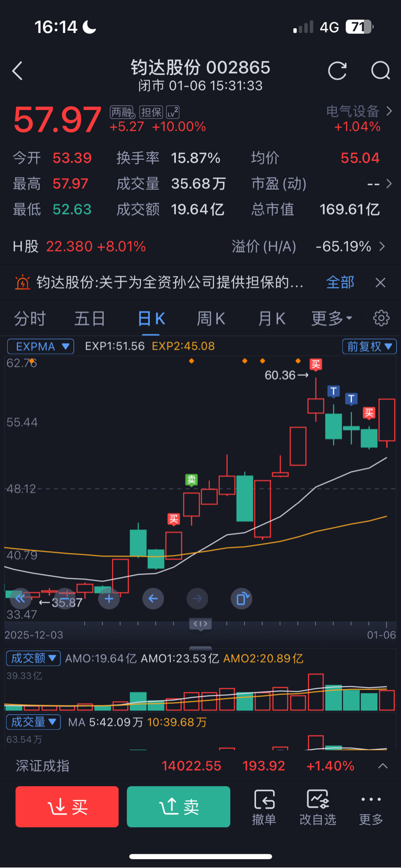Viewport: 401px width, 868px height.
Task: Jump to earliest data double-arrow button
Action: click(x=20, y=599)
